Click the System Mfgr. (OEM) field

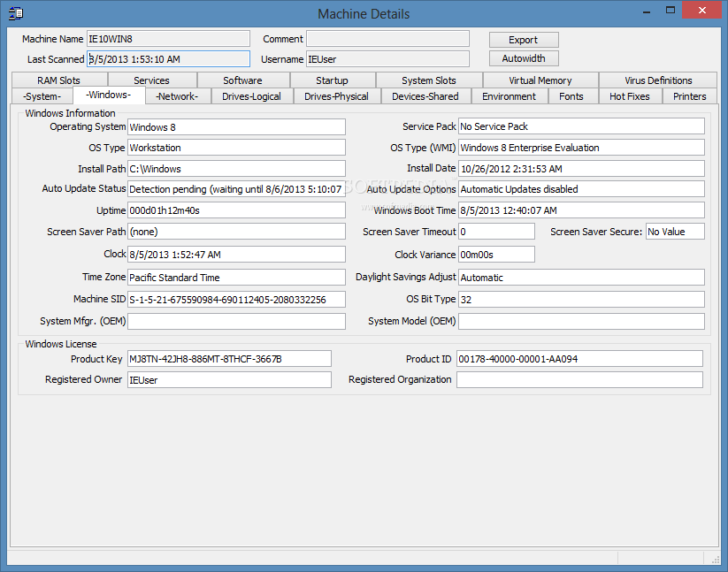[237, 322]
